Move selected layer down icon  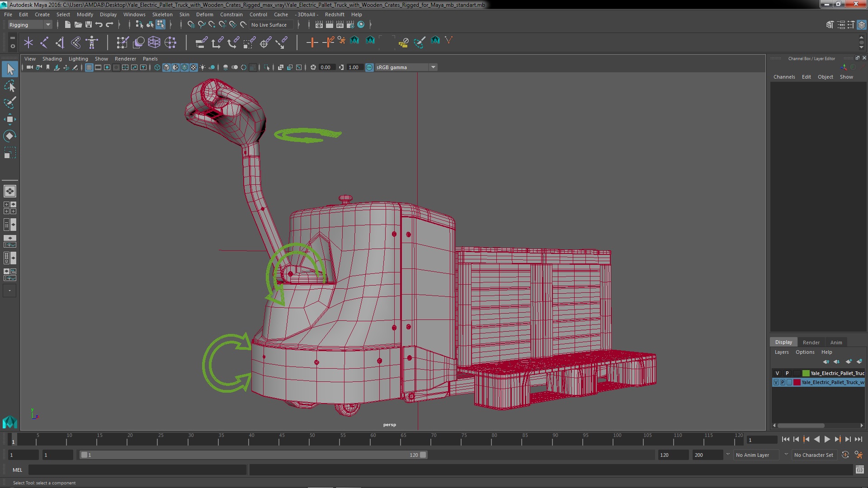837,361
